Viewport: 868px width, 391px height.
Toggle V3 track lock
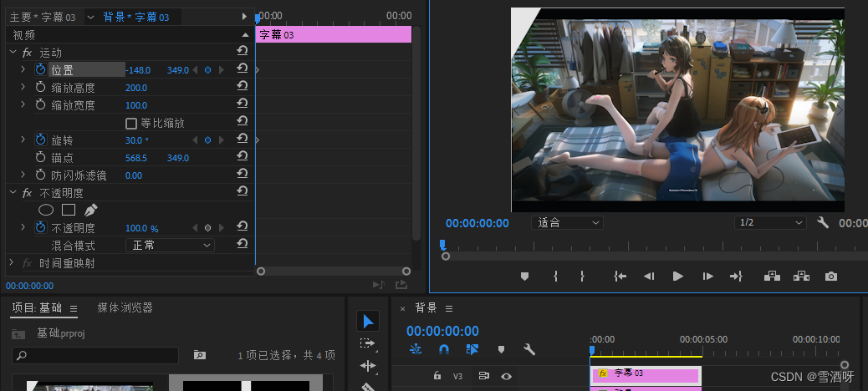(437, 375)
